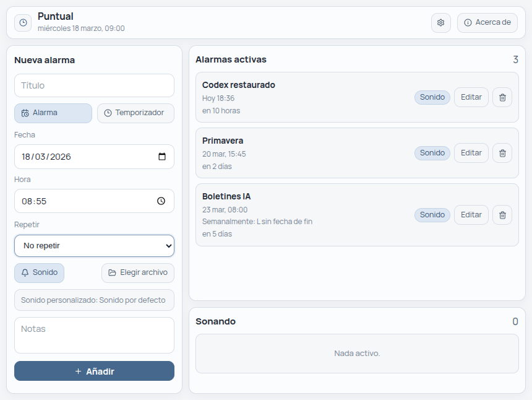This screenshot has width=532, height=400.
Task: Delete the Codex restaurado alarm
Action: tap(502, 97)
